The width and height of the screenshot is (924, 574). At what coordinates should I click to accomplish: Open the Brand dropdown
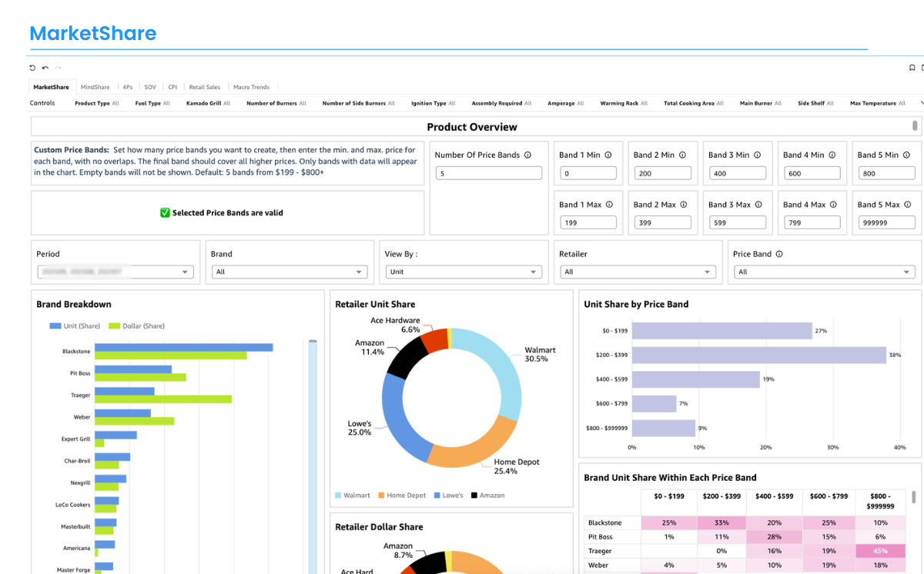point(290,272)
